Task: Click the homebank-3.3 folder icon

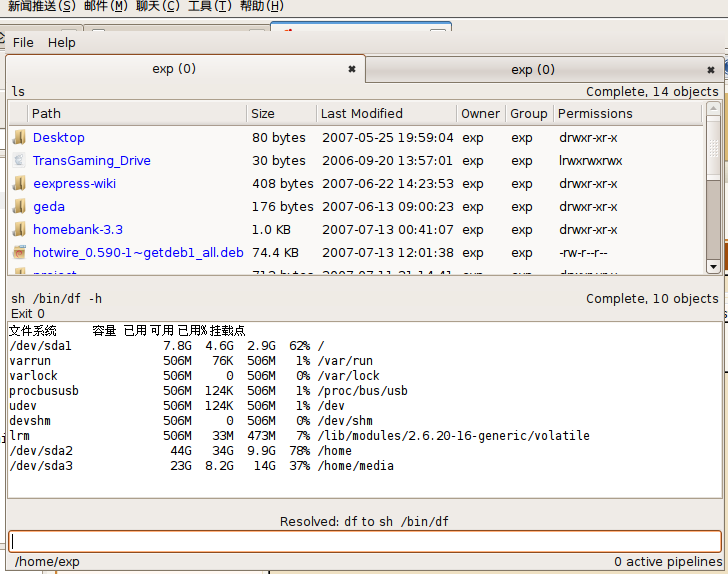Action: click(19, 229)
